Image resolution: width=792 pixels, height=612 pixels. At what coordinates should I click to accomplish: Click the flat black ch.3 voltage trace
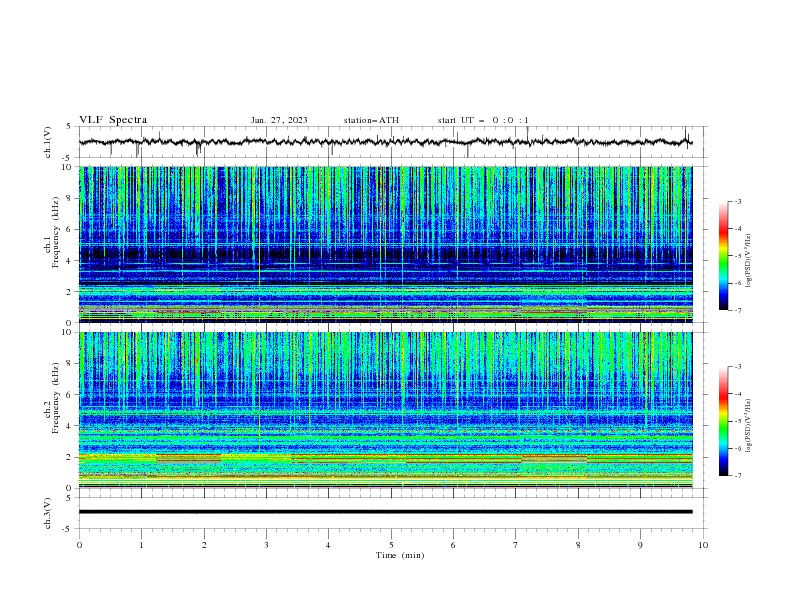[385, 512]
